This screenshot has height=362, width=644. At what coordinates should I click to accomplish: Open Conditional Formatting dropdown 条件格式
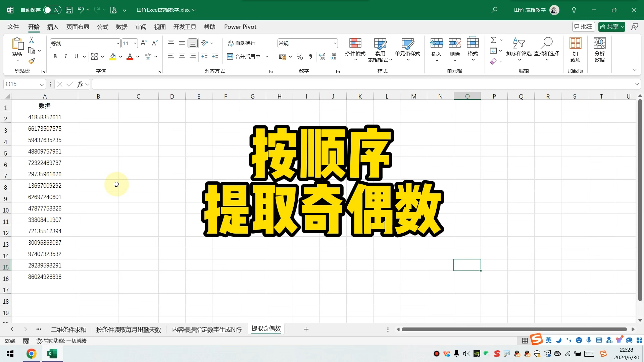point(355,50)
